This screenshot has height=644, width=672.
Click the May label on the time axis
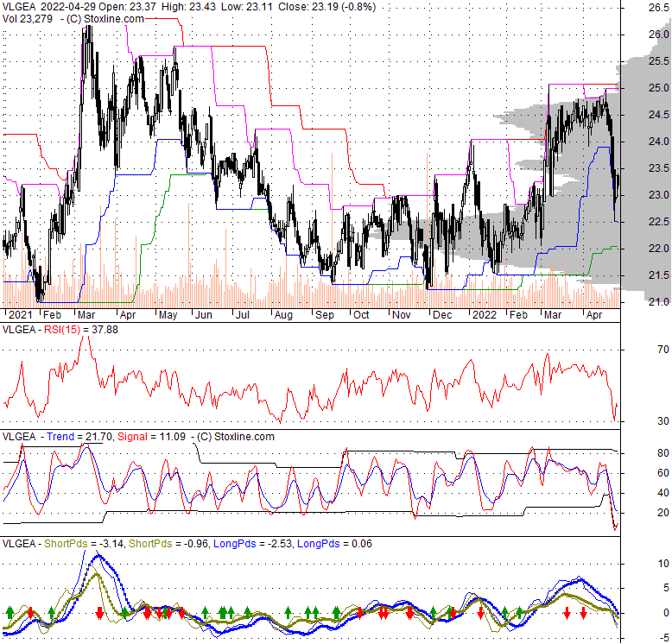(x=168, y=315)
